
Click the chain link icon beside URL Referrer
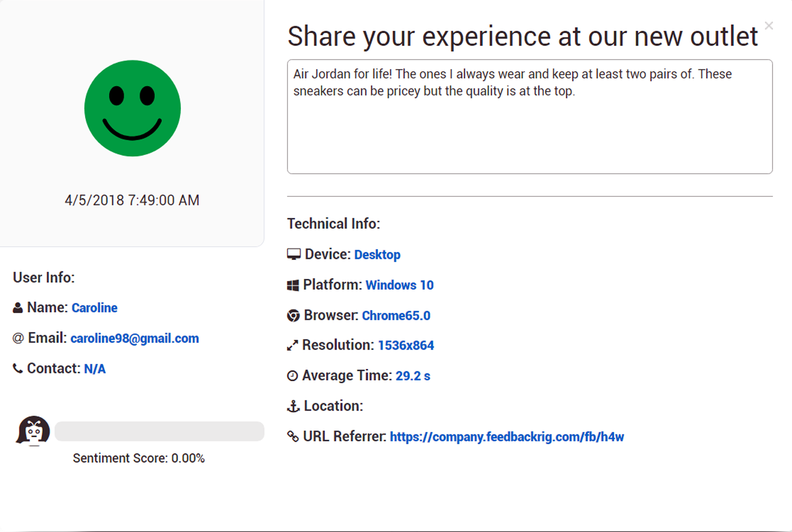(293, 436)
